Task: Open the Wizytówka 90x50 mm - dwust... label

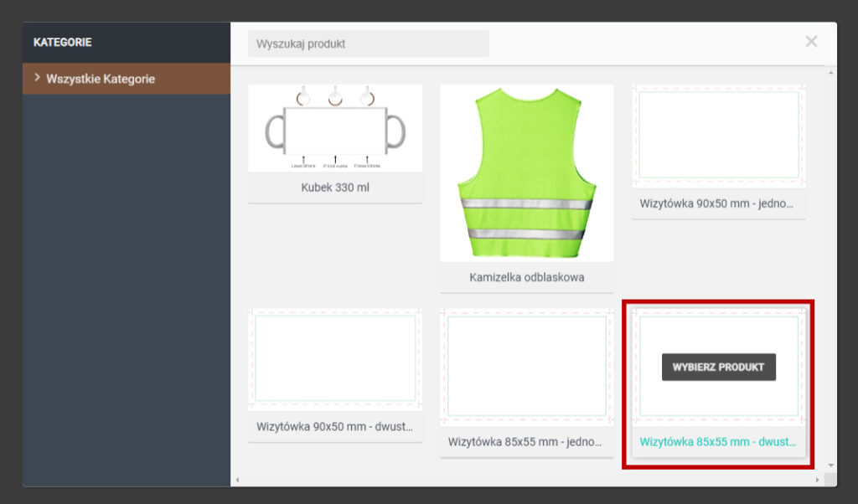Action: 335,426
